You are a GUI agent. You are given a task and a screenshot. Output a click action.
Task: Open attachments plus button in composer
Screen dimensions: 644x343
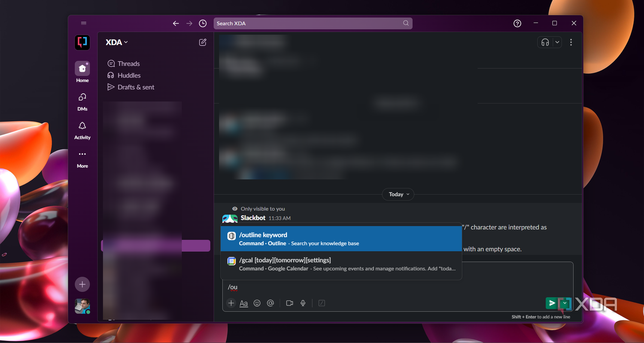231,303
